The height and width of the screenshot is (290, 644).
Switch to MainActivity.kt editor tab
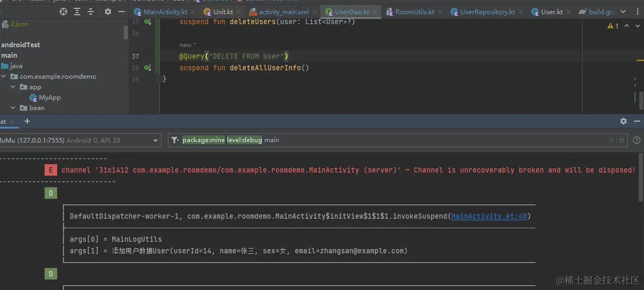pos(165,12)
